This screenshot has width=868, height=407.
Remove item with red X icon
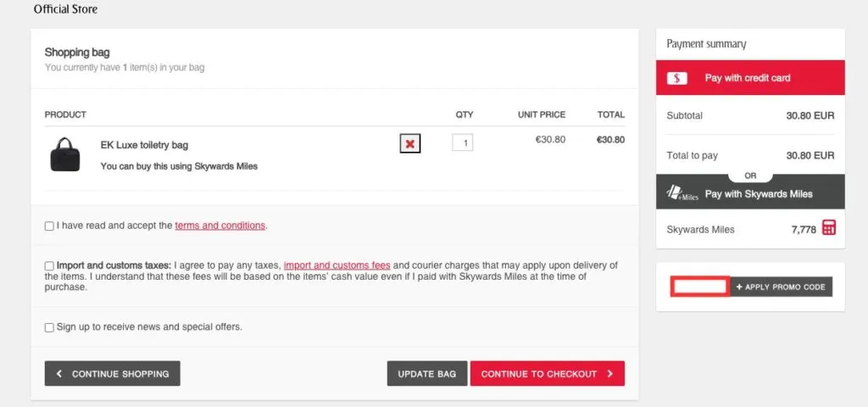[x=410, y=144]
